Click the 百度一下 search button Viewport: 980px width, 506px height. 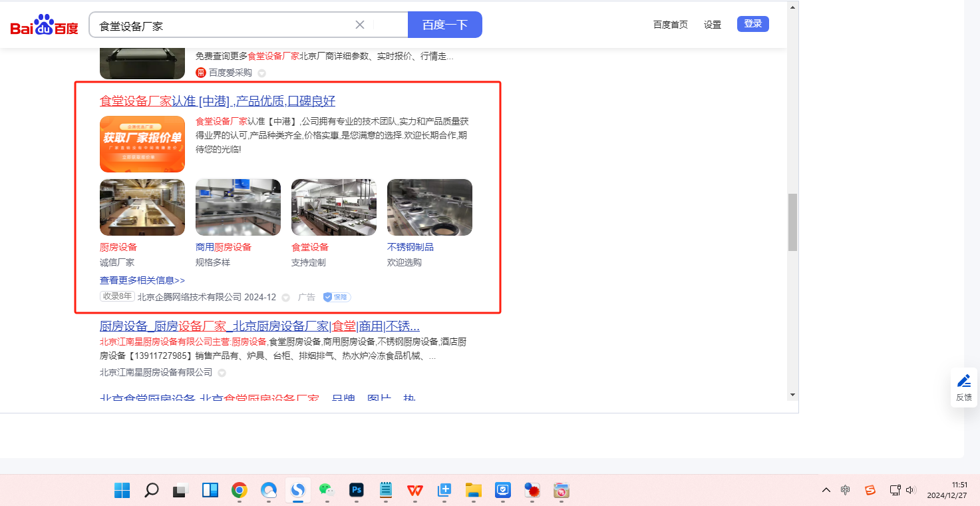445,25
